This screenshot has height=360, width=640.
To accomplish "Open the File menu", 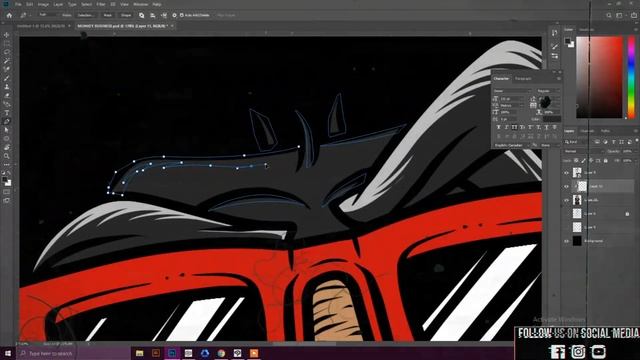I will (x=18, y=4).
